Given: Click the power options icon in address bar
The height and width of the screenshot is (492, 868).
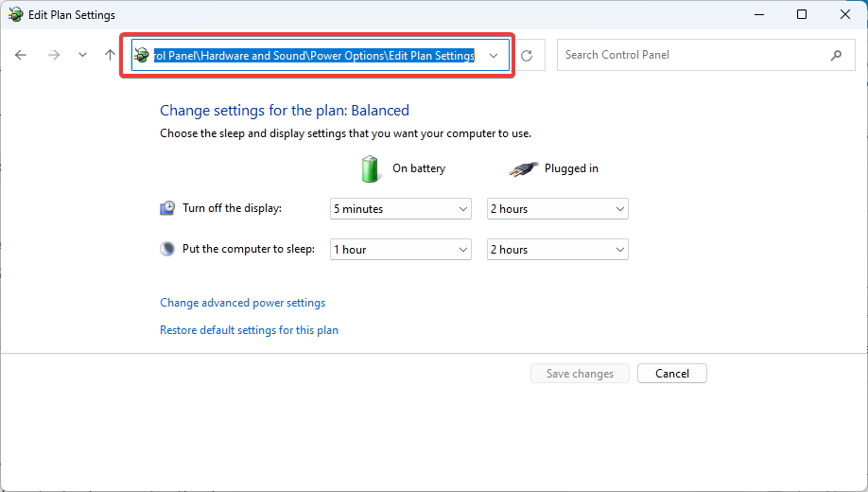Looking at the screenshot, I should click(142, 55).
